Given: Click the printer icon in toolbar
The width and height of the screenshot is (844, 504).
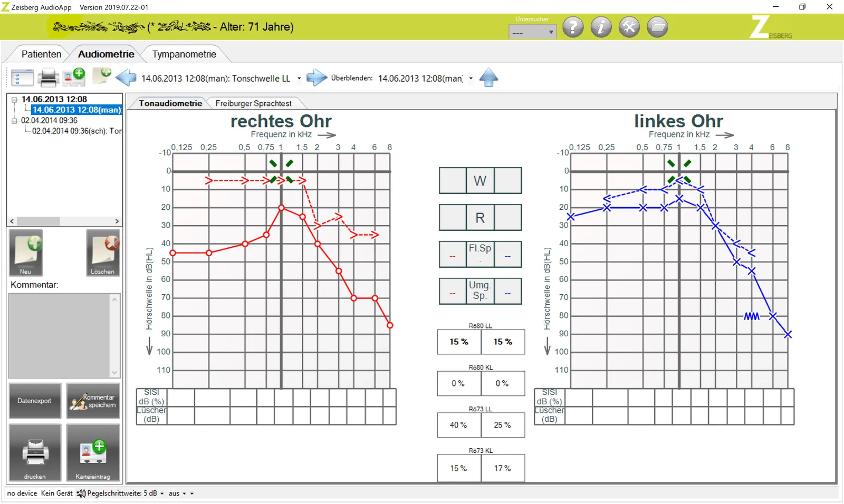Looking at the screenshot, I should click(x=48, y=77).
